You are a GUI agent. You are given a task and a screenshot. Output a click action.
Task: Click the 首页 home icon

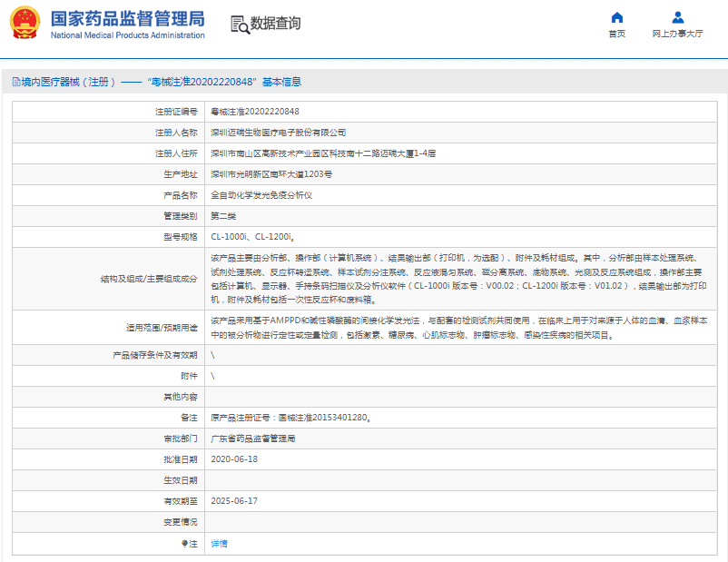tap(617, 17)
